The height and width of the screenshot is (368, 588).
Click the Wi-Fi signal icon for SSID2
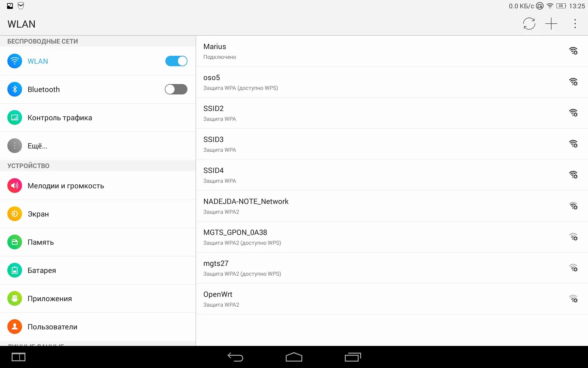pos(573,113)
